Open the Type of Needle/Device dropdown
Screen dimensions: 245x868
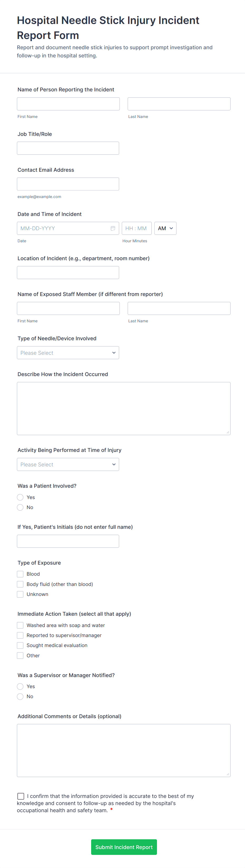[68, 352]
